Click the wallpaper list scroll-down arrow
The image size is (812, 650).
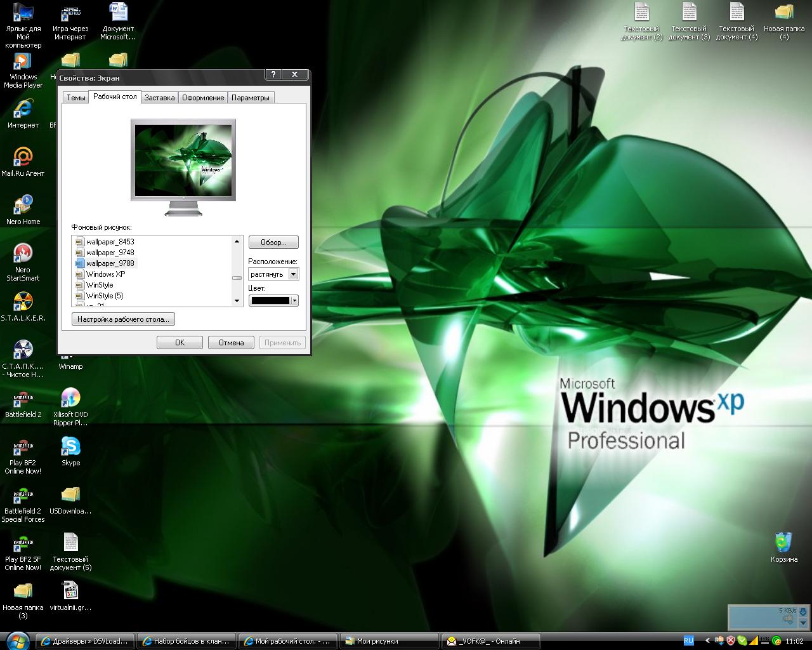237,302
